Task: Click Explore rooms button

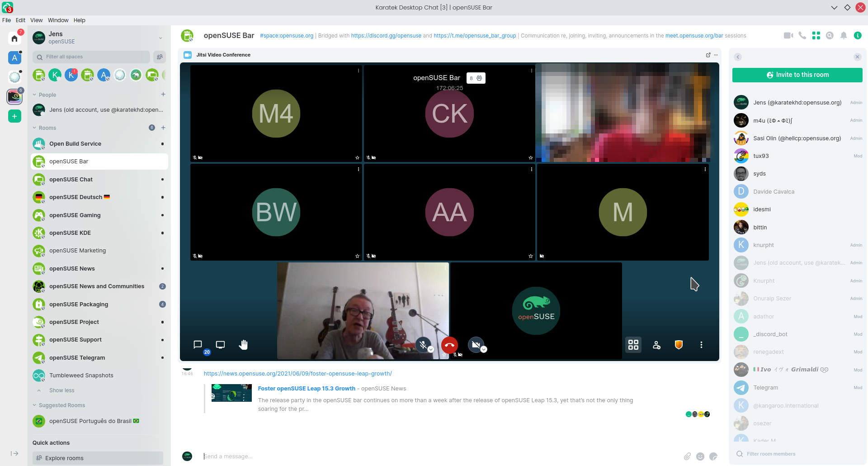Action: click(x=98, y=458)
